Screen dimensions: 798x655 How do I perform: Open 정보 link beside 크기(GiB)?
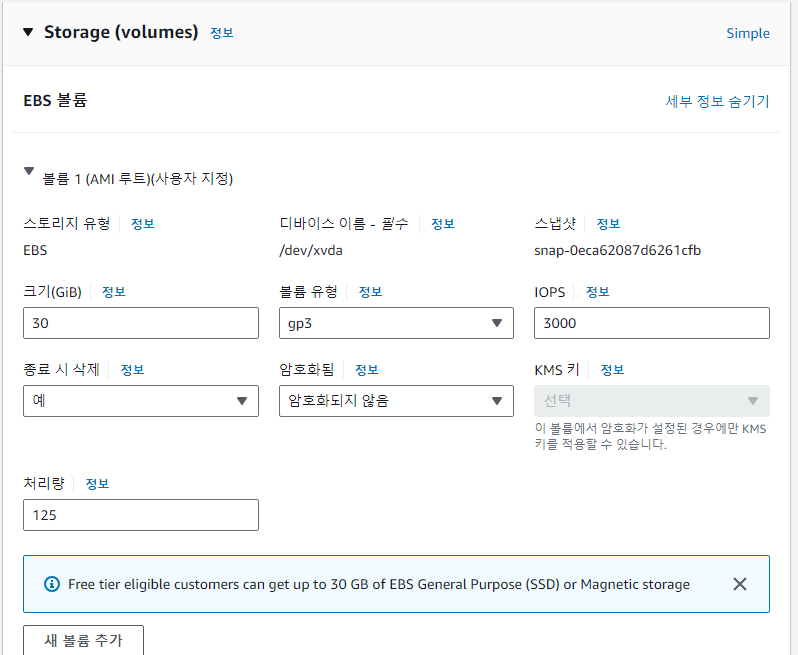pyautogui.click(x=113, y=292)
